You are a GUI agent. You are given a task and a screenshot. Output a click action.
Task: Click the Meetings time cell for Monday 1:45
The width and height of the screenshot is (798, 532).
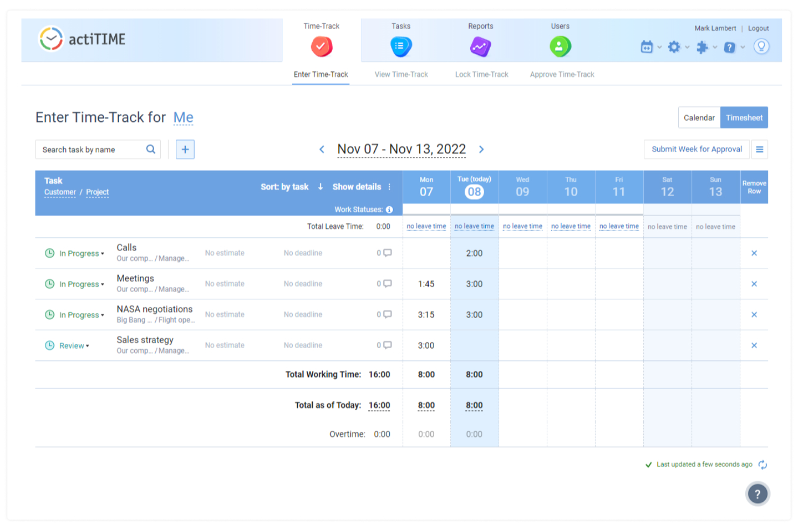(426, 284)
